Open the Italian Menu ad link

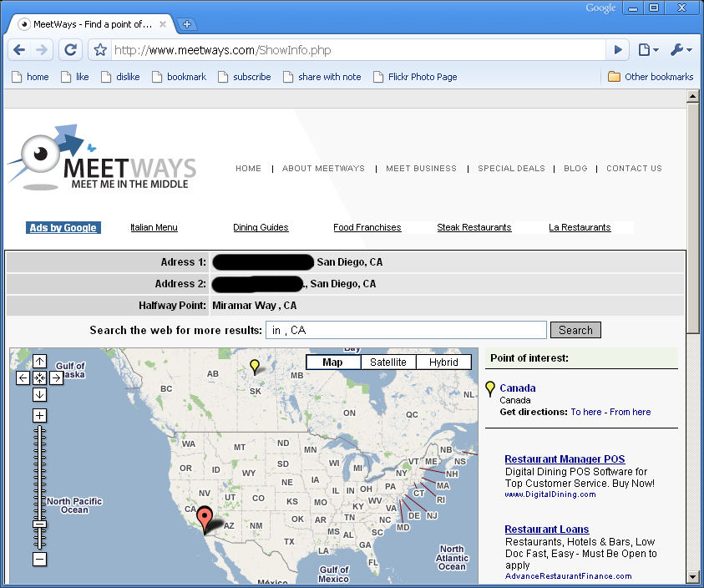(154, 227)
